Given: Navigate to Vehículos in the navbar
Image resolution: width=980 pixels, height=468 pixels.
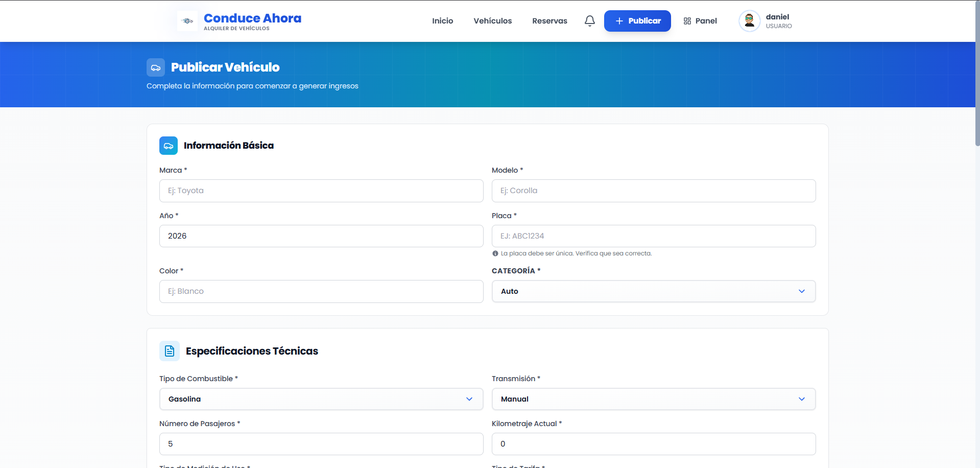Looking at the screenshot, I should (492, 21).
